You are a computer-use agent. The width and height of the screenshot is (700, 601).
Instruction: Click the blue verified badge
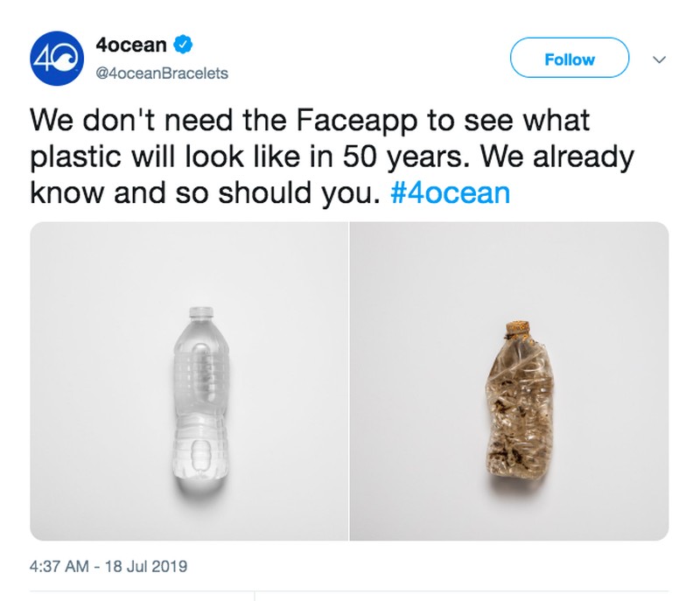[185, 43]
